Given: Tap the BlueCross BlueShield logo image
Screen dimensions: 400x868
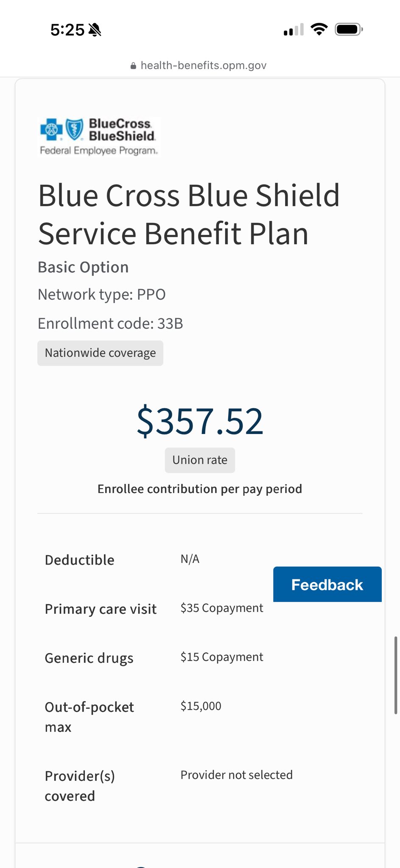Looking at the screenshot, I should coord(99,136).
